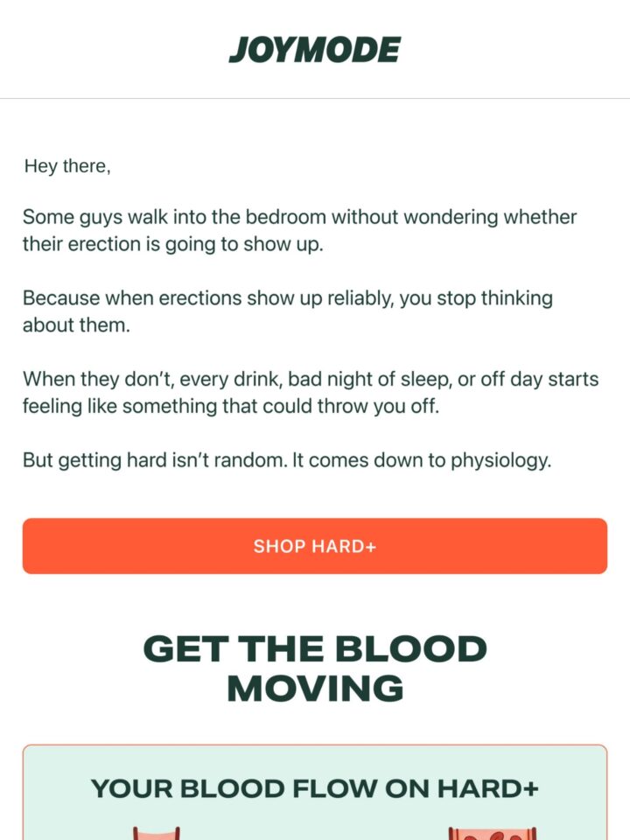This screenshot has height=840, width=630.
Task: Click the paragraph starting "Because when erections"
Action: coord(288,311)
